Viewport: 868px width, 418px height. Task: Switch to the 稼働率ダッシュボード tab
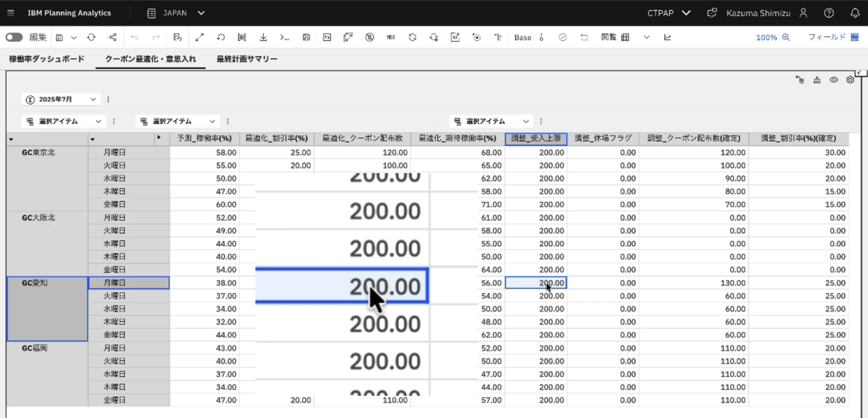(47, 59)
